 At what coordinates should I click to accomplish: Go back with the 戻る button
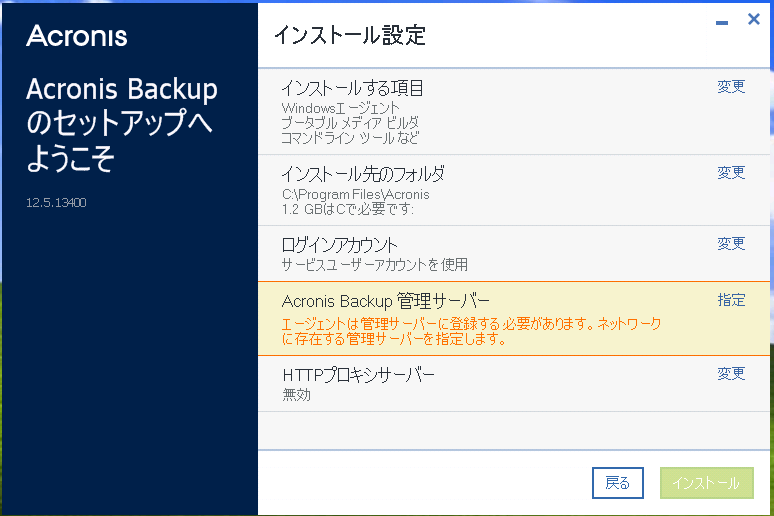click(x=618, y=482)
